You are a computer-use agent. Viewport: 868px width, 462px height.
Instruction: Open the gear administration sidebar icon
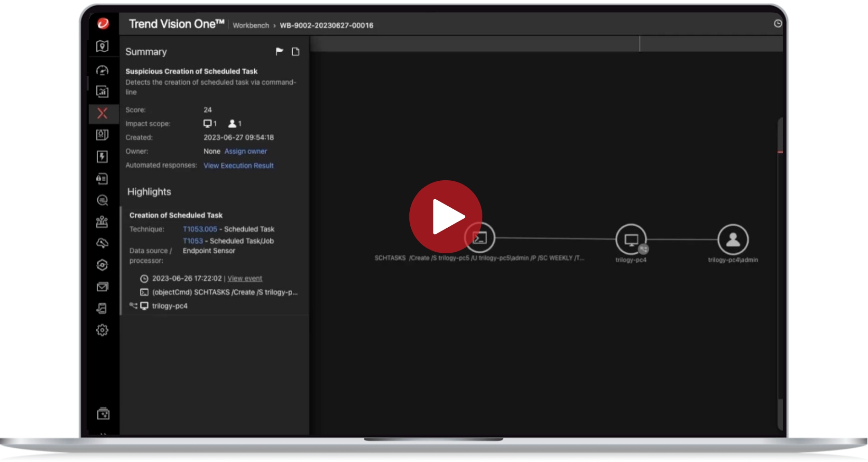coord(102,330)
